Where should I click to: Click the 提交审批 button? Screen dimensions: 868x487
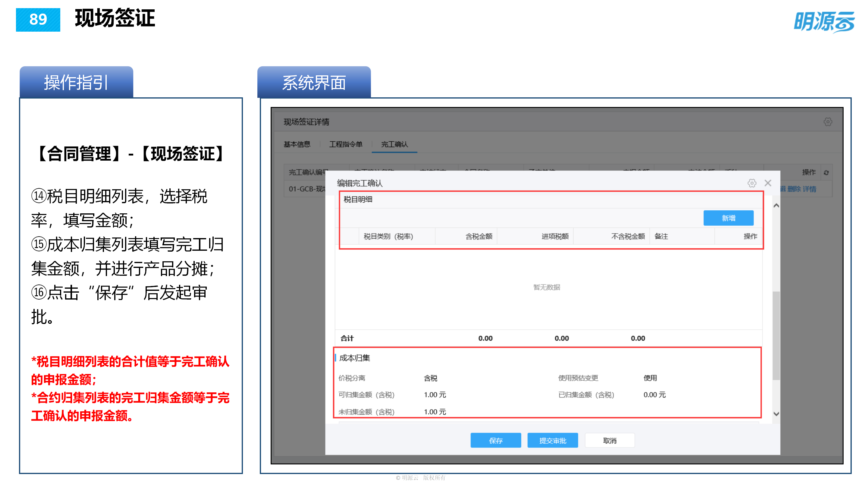[x=553, y=440]
